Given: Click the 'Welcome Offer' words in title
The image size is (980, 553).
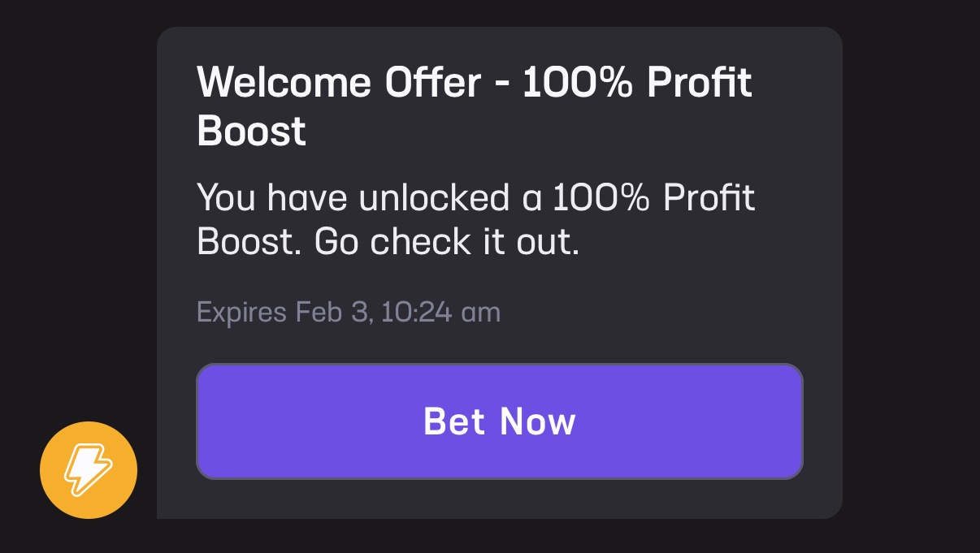Looking at the screenshot, I should (338, 81).
